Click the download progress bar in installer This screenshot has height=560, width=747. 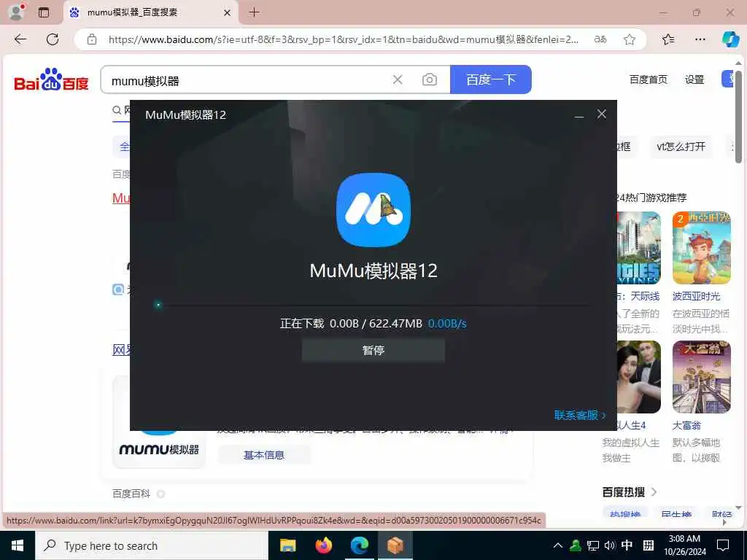[373, 305]
